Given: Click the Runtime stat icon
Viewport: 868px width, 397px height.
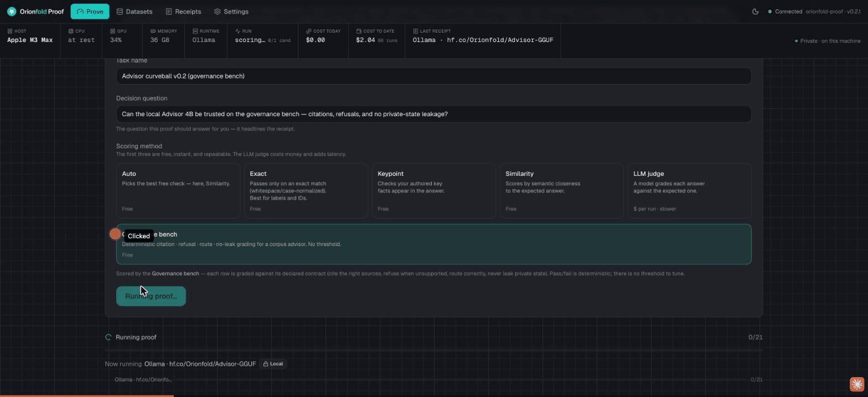Looking at the screenshot, I should coord(195,31).
